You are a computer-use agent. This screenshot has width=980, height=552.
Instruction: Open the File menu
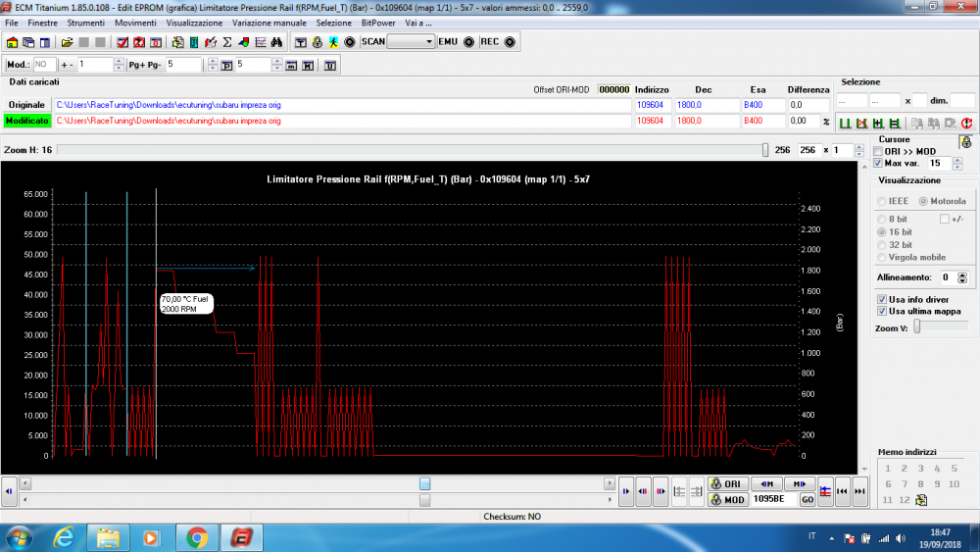click(11, 24)
